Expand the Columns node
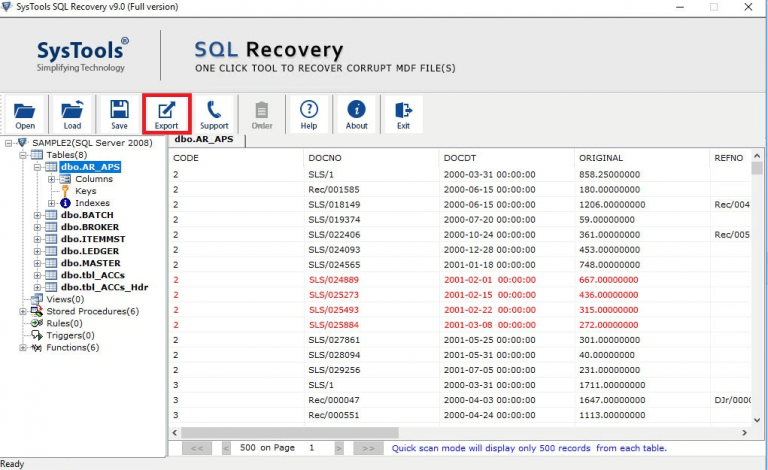768x470 pixels. pos(51,179)
